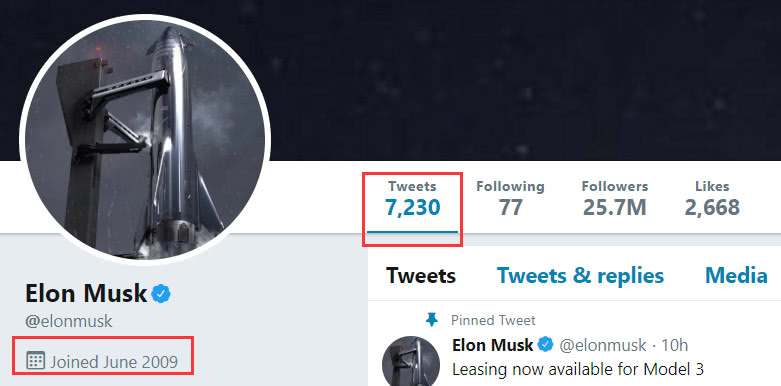Screen dimensions: 781x386
Task: Click the Elon Musk author name in pinned tweet
Action: click(x=493, y=345)
